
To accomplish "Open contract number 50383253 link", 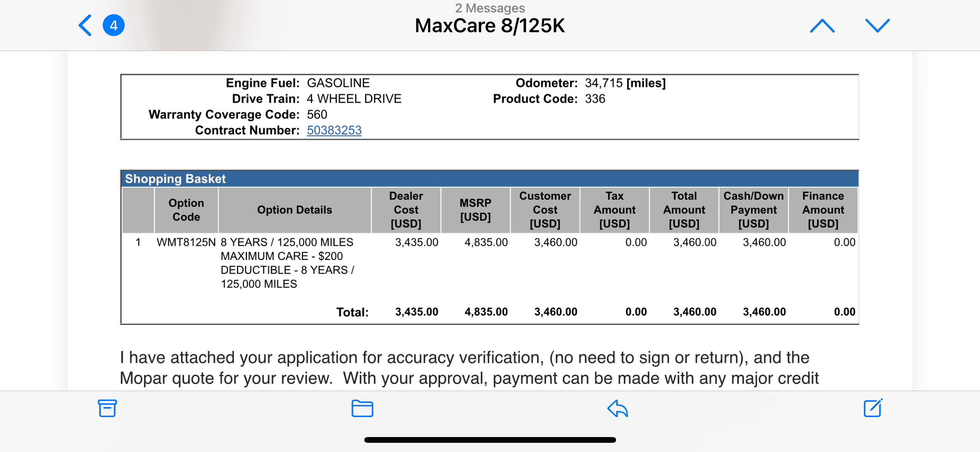I will pos(334,130).
